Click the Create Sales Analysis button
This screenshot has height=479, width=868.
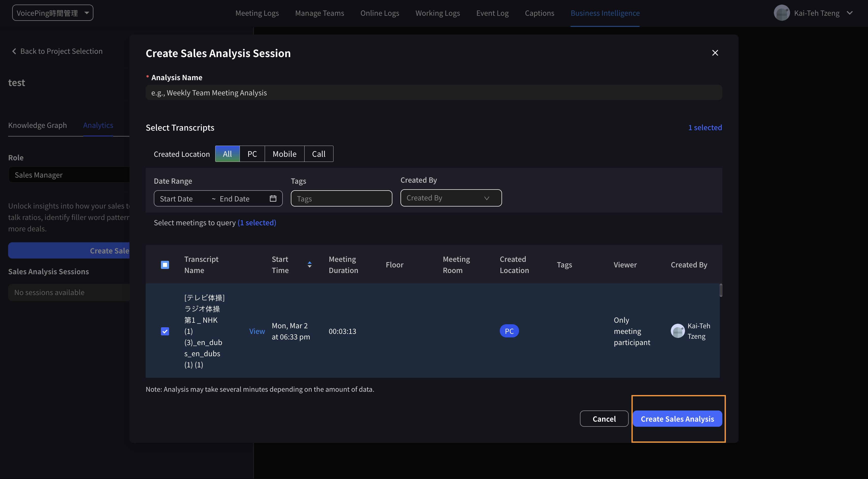(677, 419)
